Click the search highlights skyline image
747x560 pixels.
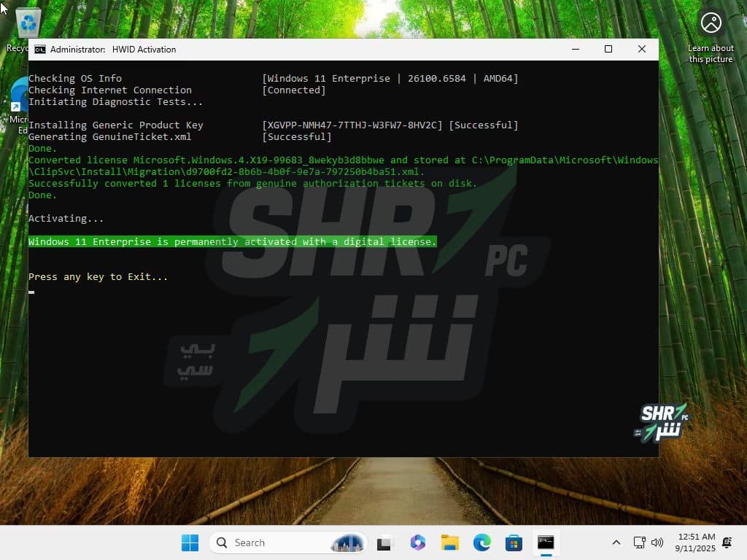coord(347,542)
